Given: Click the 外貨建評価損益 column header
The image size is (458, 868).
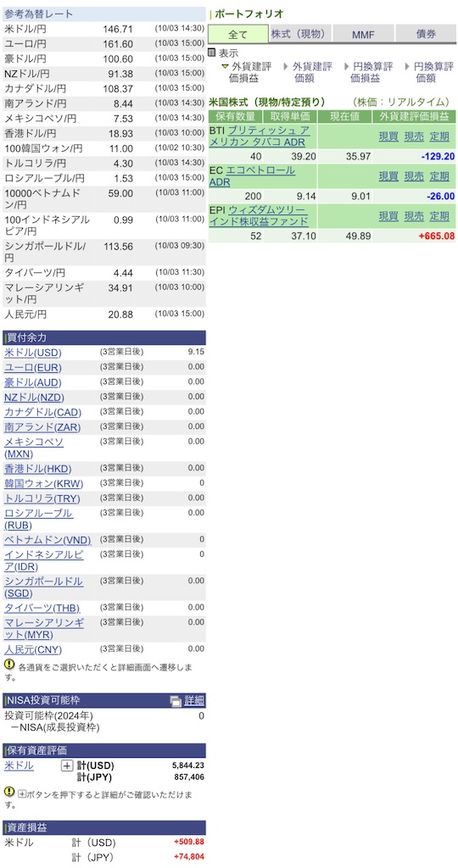Looking at the screenshot, I should pyautogui.click(x=414, y=117).
